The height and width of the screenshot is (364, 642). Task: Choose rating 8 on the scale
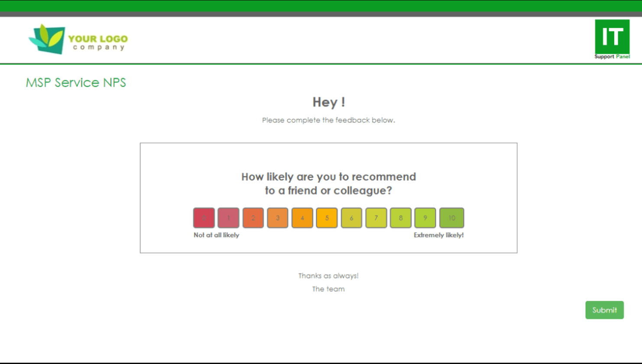401,218
